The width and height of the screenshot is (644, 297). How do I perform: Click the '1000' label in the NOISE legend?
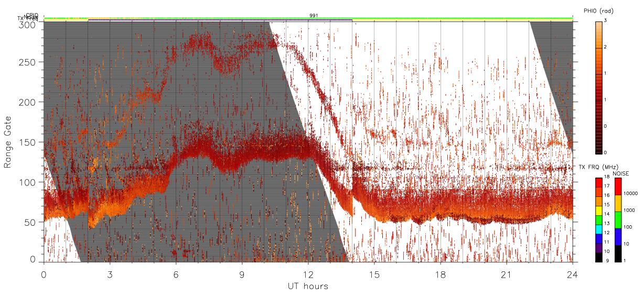pyautogui.click(x=630, y=210)
